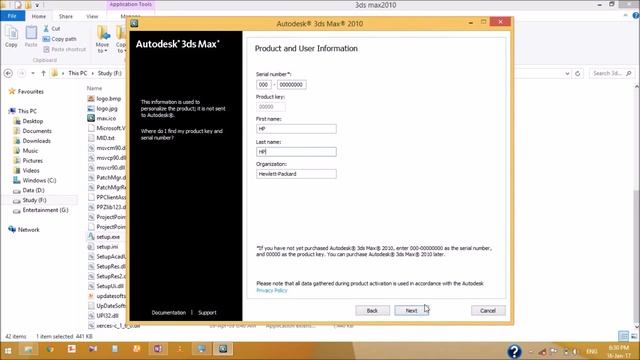Viewport: 640px width, 360px height.
Task: Click the Last name field
Action: pos(296,152)
